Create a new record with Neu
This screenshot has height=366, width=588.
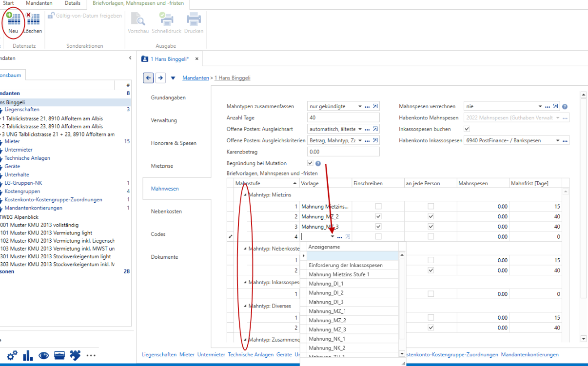(13, 22)
